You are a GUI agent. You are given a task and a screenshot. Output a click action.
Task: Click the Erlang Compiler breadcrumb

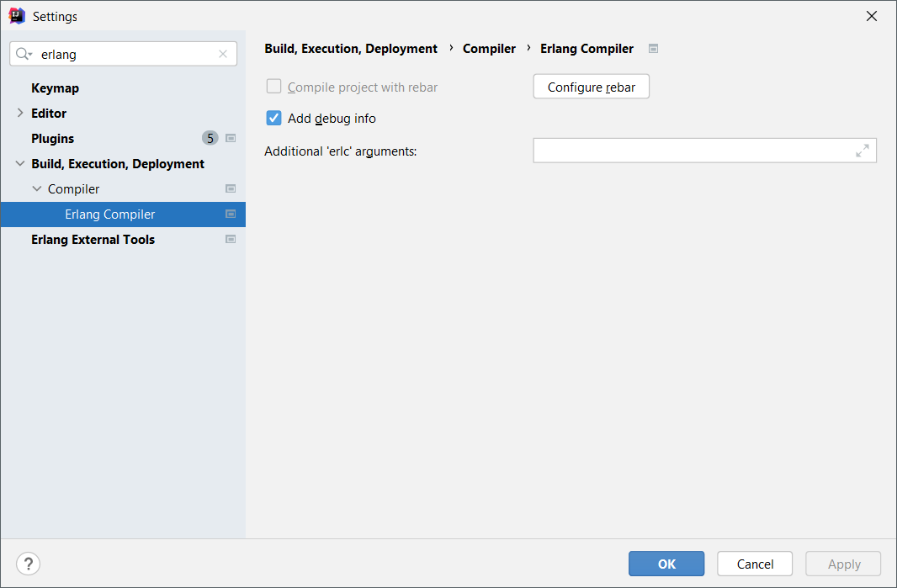coord(587,49)
